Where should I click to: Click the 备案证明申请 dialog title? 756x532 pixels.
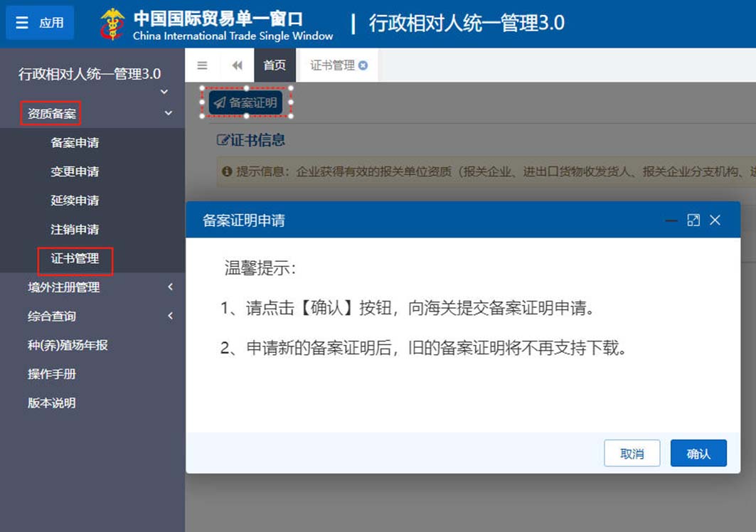coord(243,220)
